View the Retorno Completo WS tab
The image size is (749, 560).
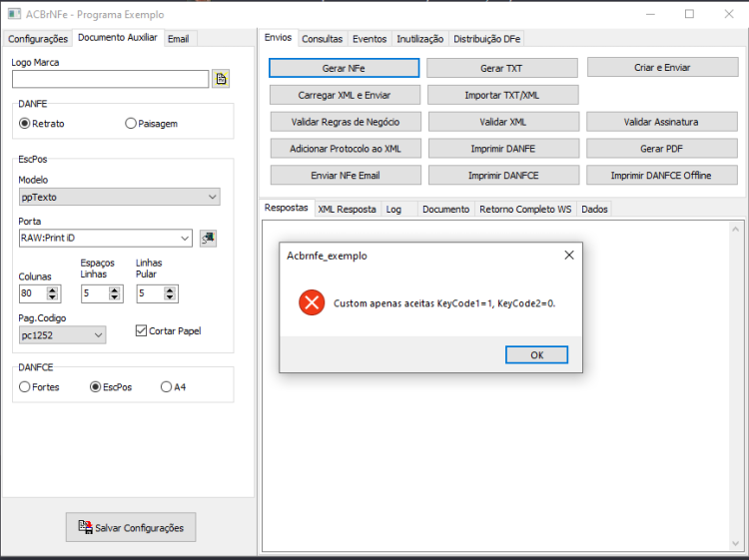point(525,209)
